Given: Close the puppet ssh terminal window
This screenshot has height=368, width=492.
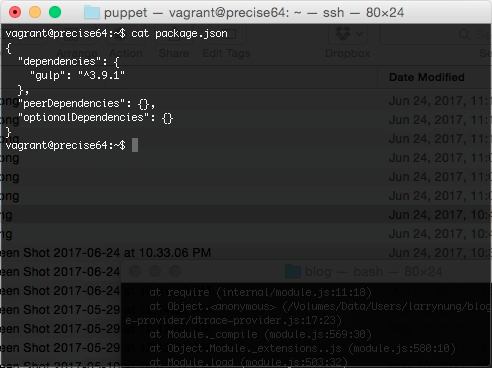Looking at the screenshot, I should pos(15,12).
